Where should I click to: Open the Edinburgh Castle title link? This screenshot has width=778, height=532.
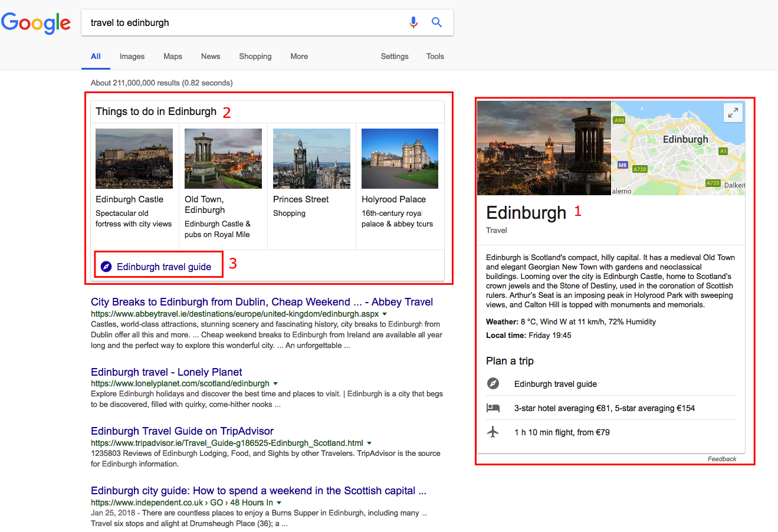pyautogui.click(x=129, y=199)
